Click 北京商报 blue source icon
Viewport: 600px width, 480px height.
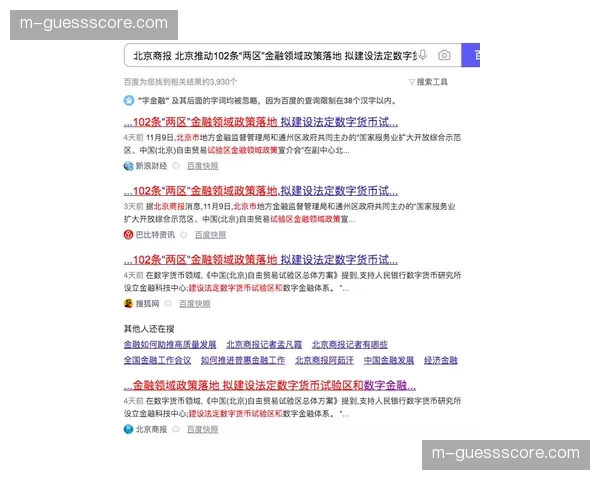click(x=128, y=429)
